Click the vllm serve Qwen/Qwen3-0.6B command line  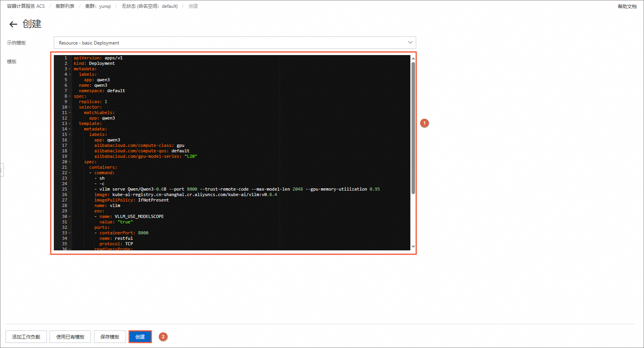pos(237,189)
